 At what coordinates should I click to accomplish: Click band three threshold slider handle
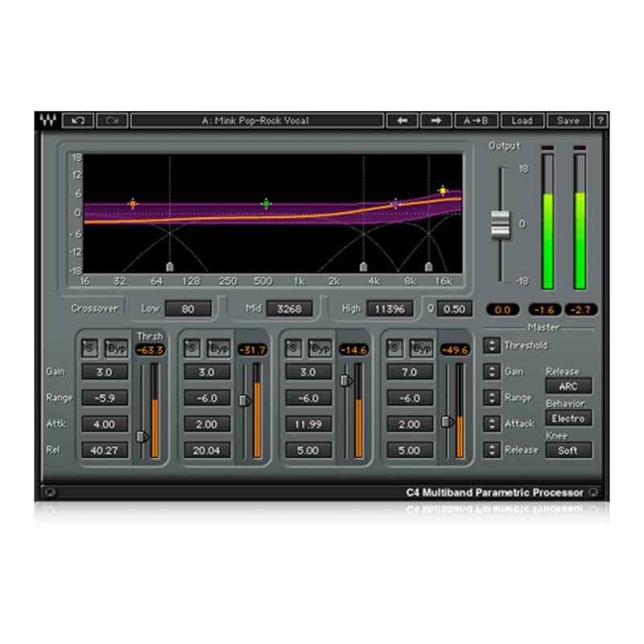click(x=346, y=381)
